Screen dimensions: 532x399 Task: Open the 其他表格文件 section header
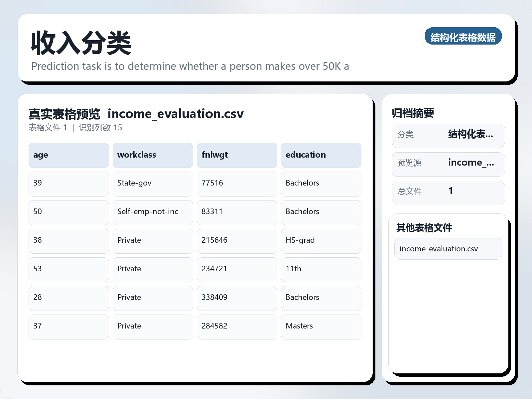click(424, 228)
